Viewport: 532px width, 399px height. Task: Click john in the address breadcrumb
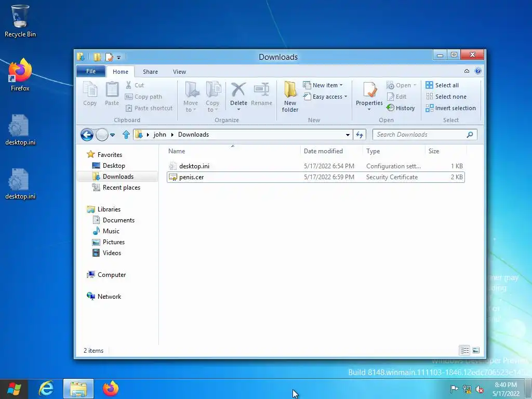(160, 135)
